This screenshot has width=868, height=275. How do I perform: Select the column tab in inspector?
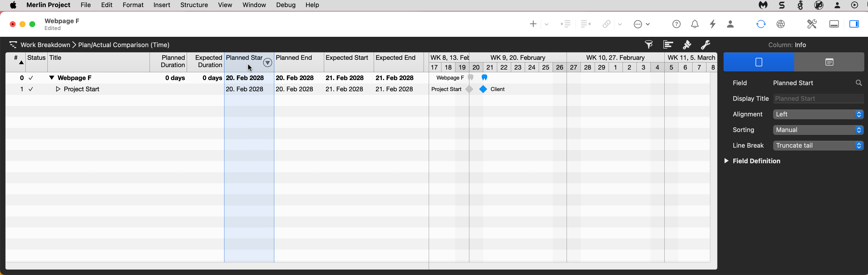pyautogui.click(x=759, y=62)
